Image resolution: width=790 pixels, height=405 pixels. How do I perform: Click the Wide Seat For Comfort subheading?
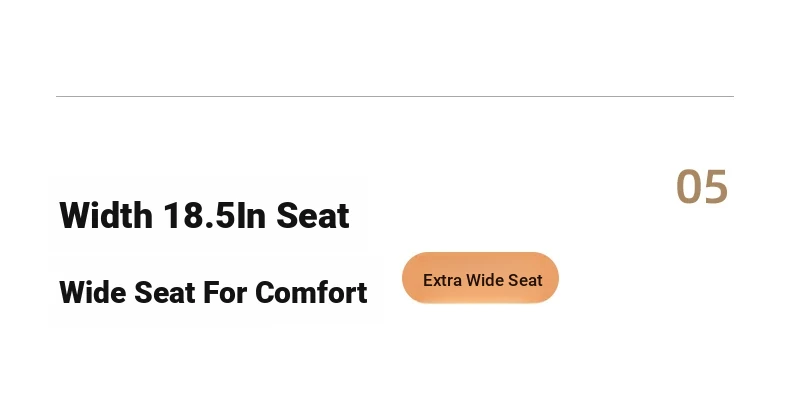click(x=213, y=292)
